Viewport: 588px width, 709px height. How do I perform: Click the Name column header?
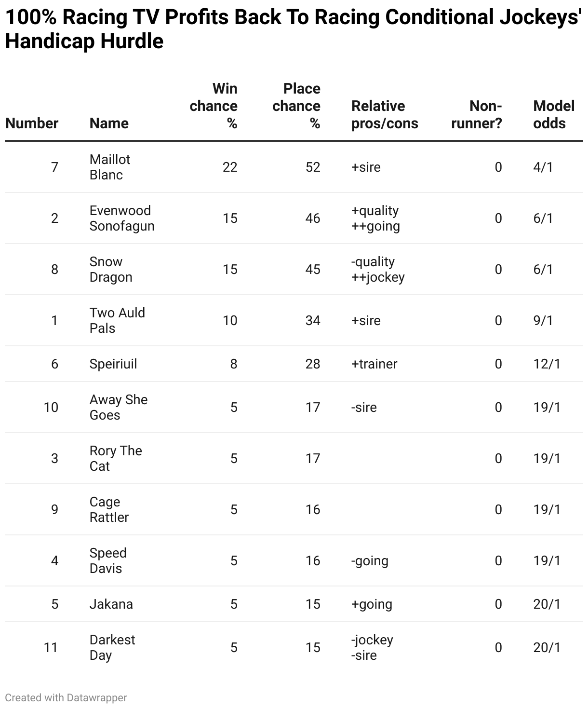point(109,123)
